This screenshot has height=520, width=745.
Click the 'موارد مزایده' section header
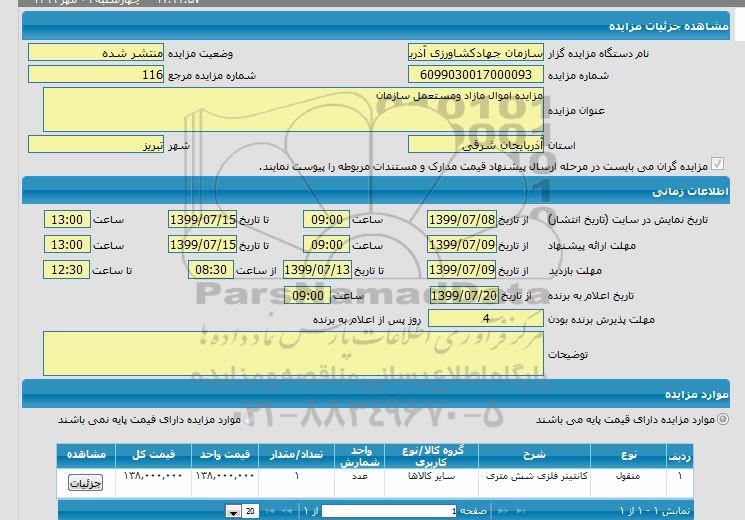pos(376,394)
